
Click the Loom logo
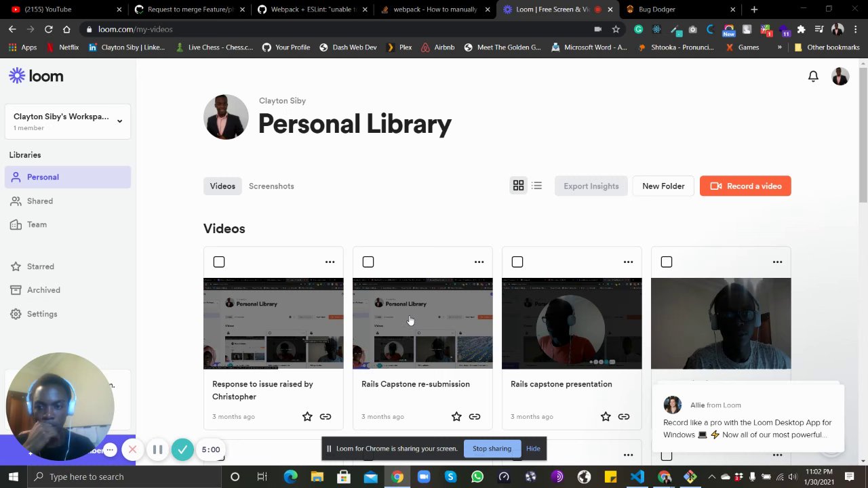(x=36, y=76)
